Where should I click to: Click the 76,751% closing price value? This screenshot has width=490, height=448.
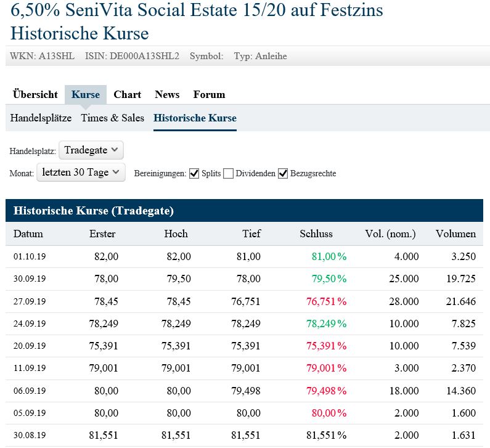tap(324, 301)
